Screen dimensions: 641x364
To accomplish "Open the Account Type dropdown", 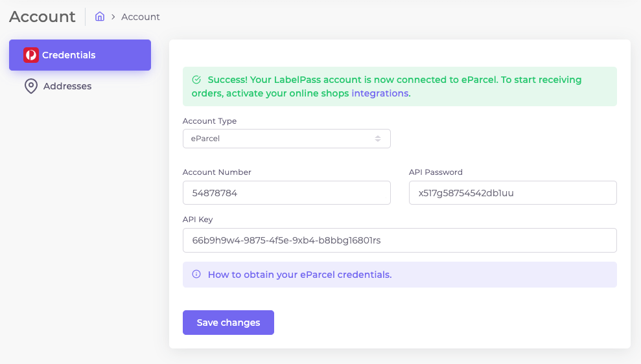I will [286, 139].
